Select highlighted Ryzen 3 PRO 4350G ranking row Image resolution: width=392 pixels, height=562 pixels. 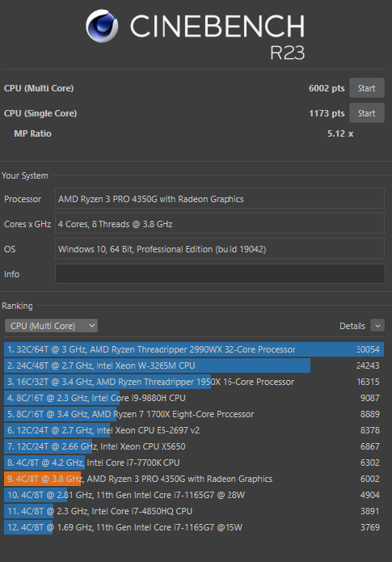[x=194, y=479]
